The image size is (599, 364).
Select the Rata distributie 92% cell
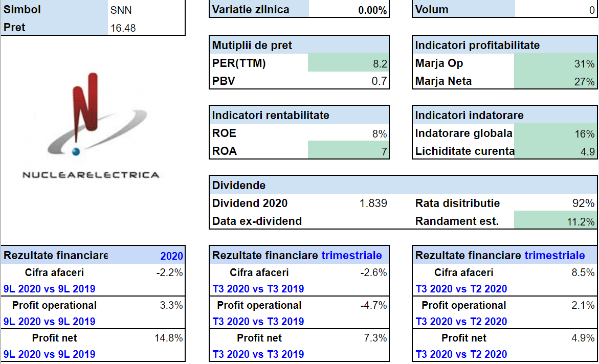[x=555, y=203]
